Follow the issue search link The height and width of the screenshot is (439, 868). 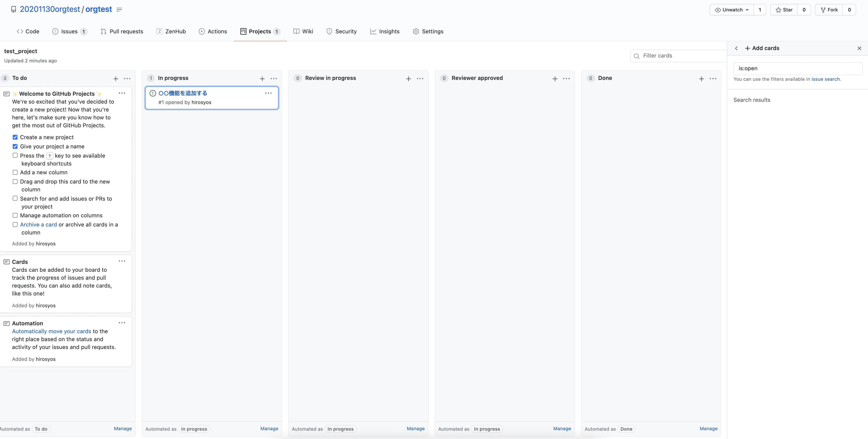point(825,79)
